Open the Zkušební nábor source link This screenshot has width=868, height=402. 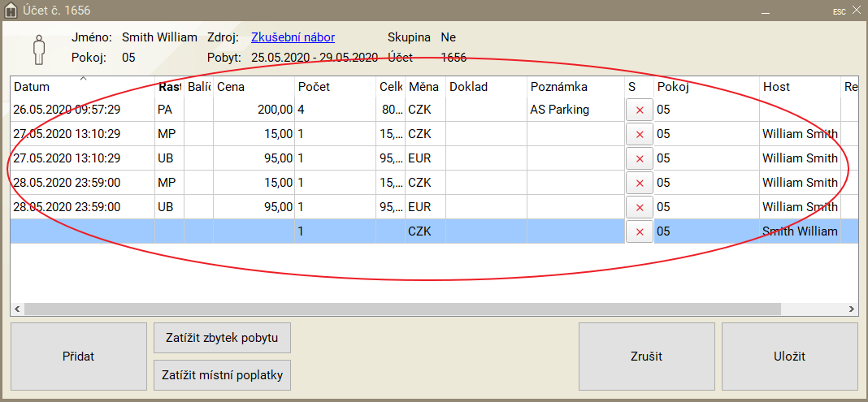pos(293,37)
